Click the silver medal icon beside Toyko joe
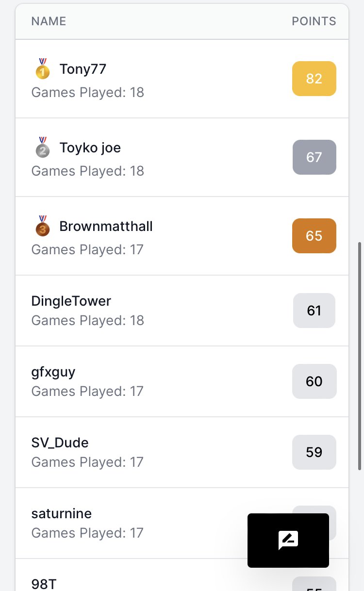 43,147
